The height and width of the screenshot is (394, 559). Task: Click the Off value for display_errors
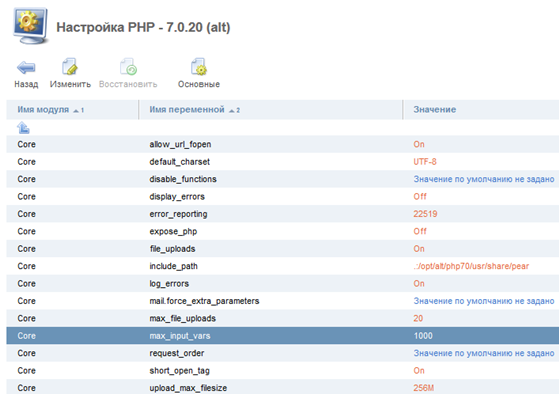[420, 196]
